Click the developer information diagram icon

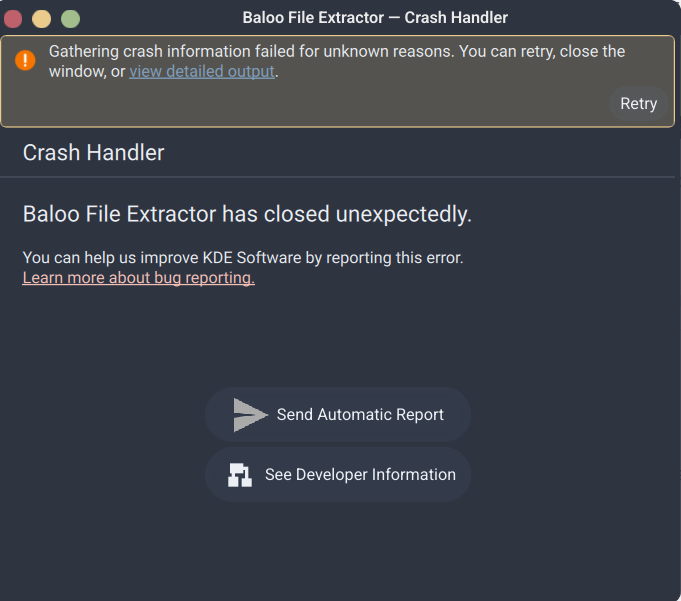(240, 475)
